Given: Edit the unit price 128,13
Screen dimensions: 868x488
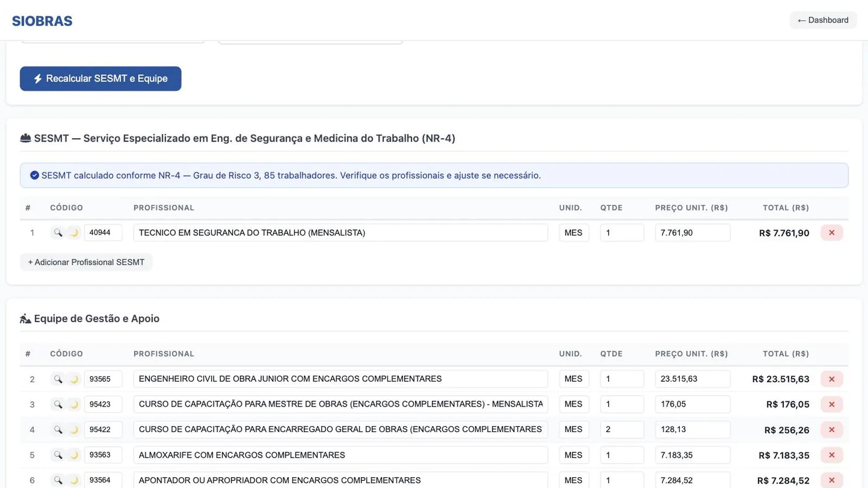Looking at the screenshot, I should tap(692, 429).
